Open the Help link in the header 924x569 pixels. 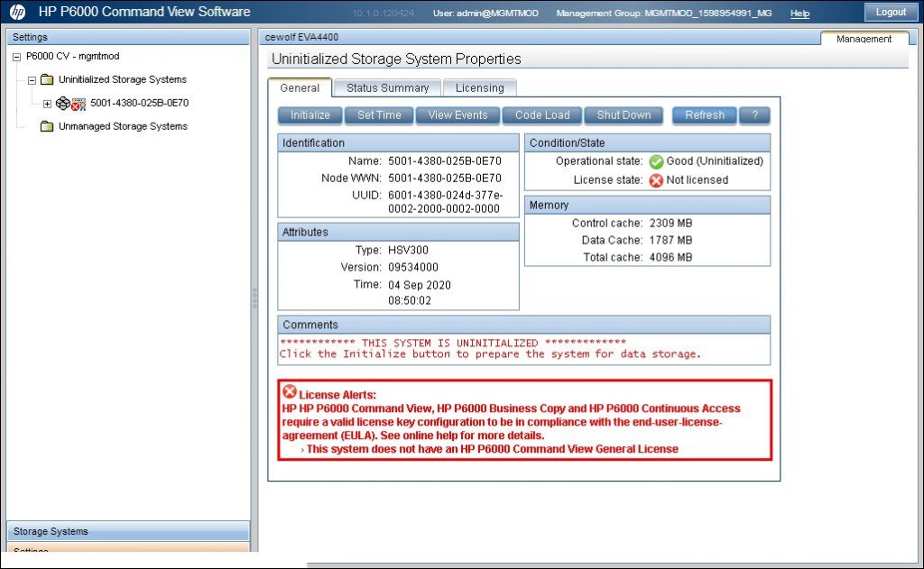[799, 13]
